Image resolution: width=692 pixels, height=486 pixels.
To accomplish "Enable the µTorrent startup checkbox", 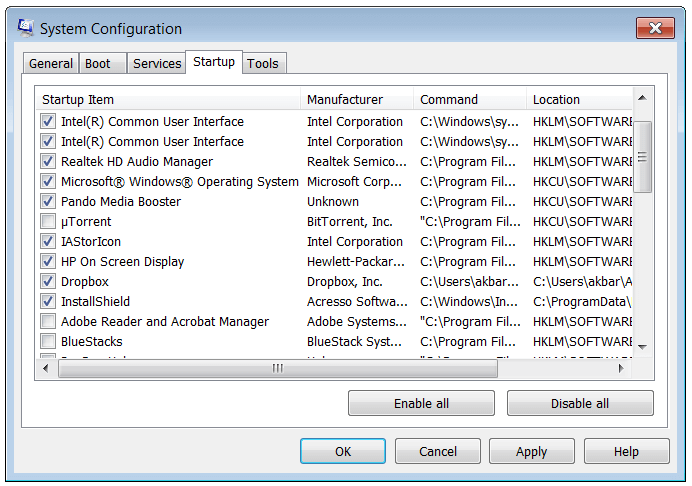I will click(48, 222).
